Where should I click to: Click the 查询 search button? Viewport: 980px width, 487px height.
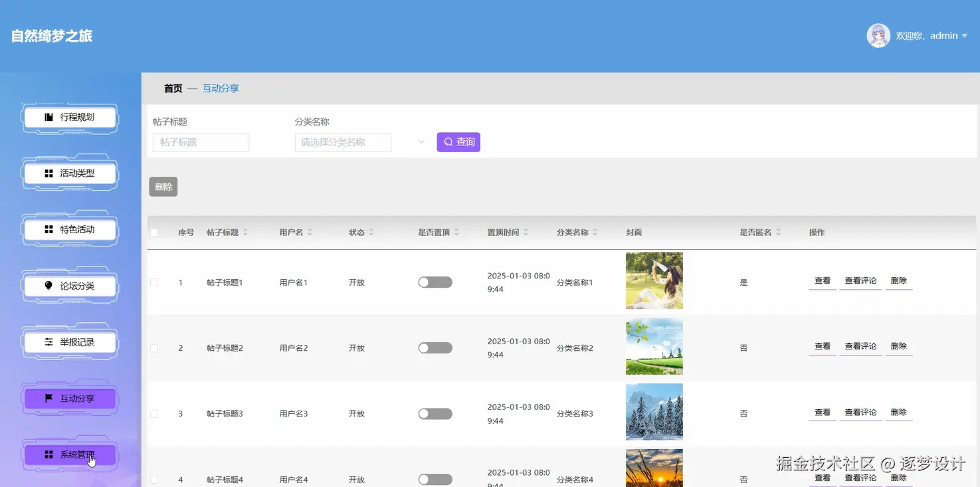(458, 142)
